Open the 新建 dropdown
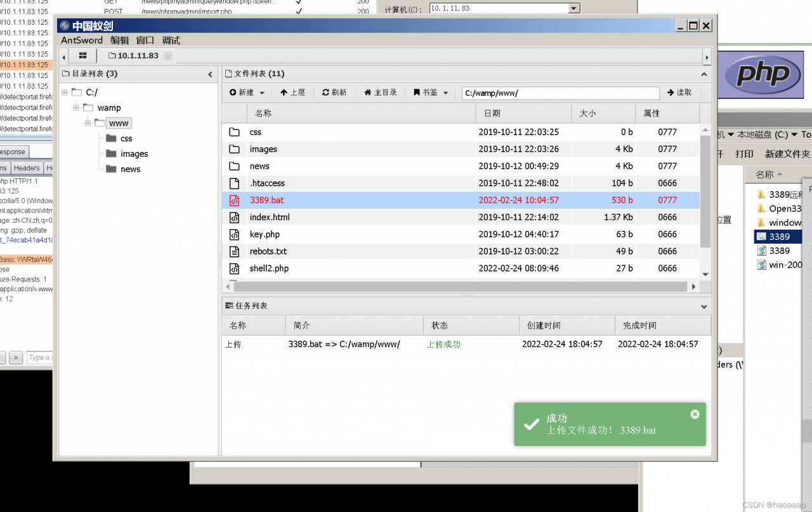This screenshot has height=512, width=812. [x=247, y=93]
